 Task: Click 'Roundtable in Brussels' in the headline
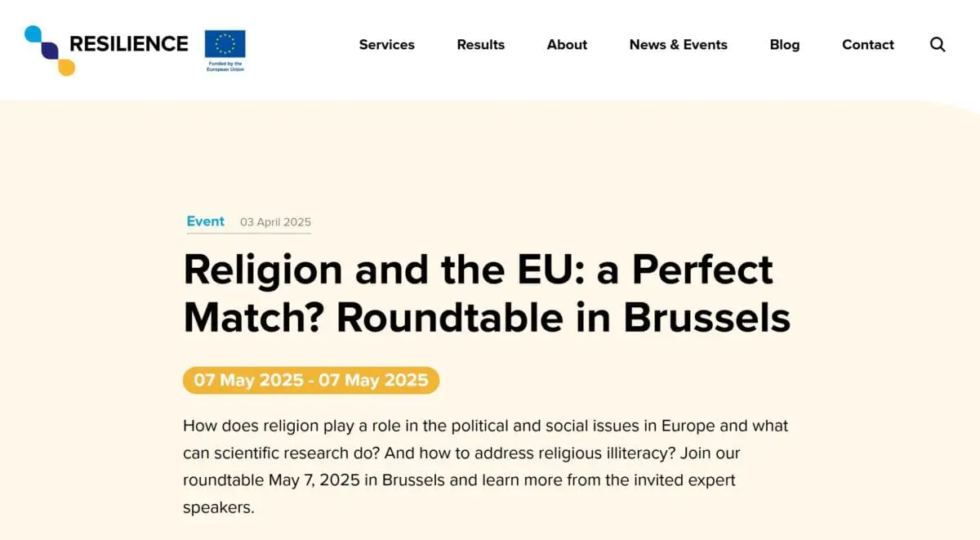click(563, 319)
